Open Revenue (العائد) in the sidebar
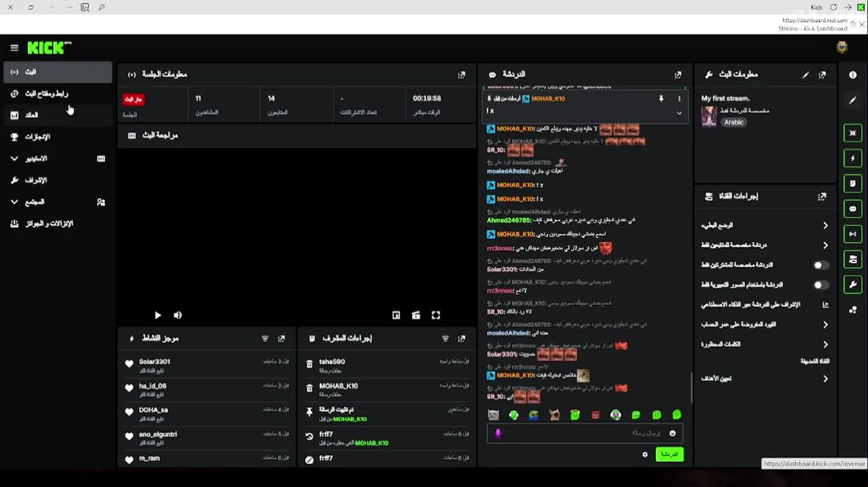The image size is (868, 487). pyautogui.click(x=57, y=116)
